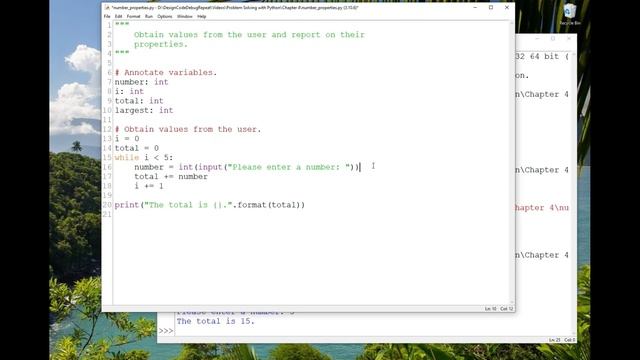The height and width of the screenshot is (360, 640).
Task: Open the Format menu
Action: [x=133, y=16]
